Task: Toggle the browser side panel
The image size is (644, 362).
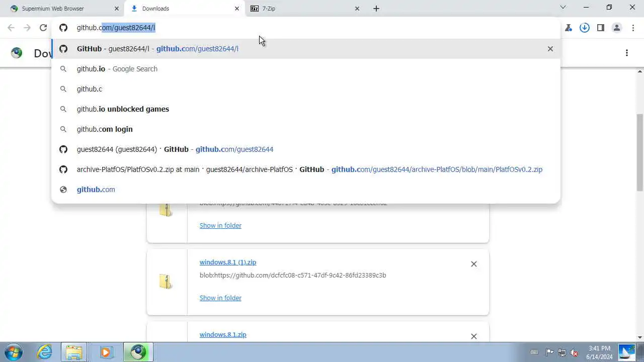Action: [x=601, y=28]
